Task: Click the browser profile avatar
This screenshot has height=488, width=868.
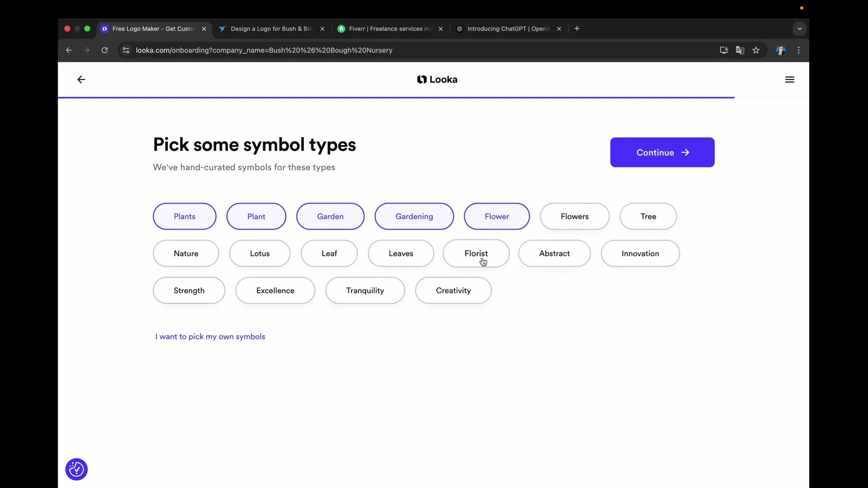Action: pos(781,50)
